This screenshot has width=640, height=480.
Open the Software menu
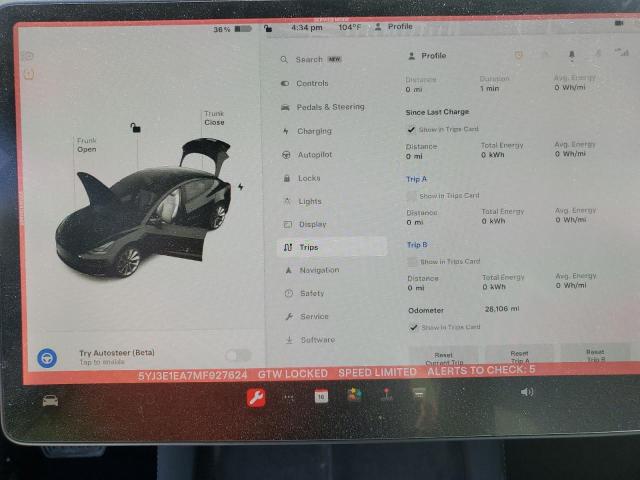coord(310,340)
